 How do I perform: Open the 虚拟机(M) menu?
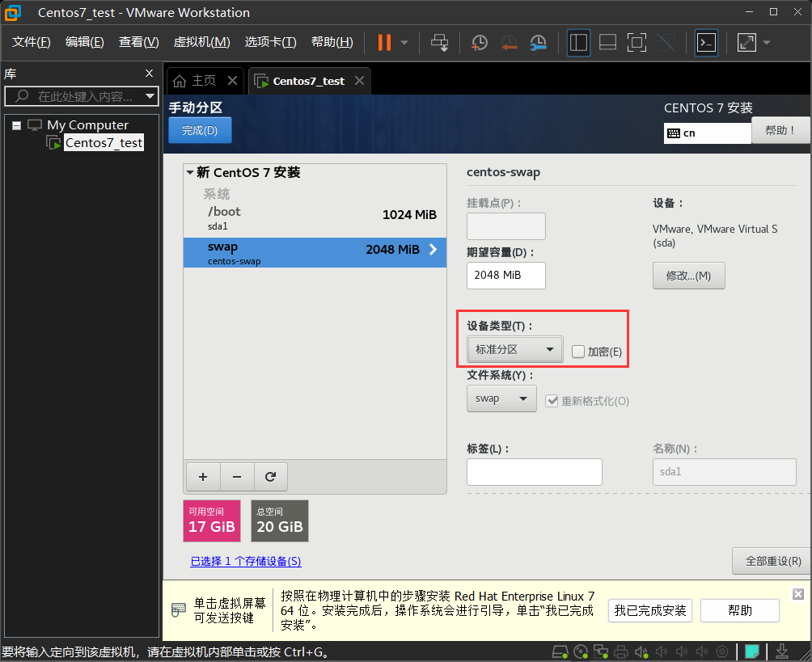(x=201, y=42)
